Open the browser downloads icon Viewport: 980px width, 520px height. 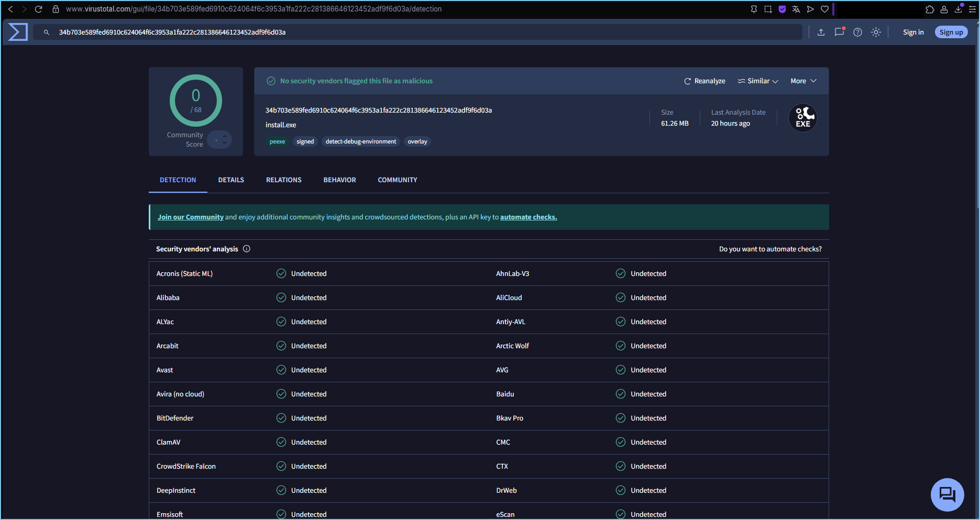coord(959,8)
